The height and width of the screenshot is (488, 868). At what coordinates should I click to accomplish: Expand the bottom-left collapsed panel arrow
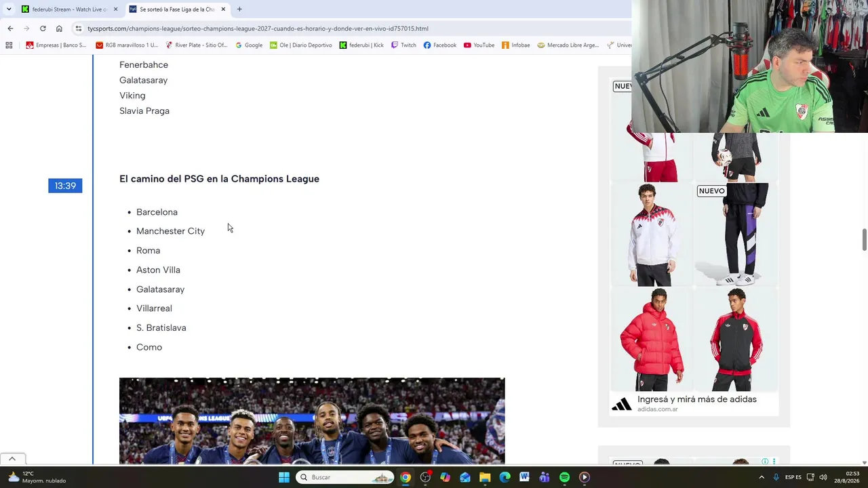click(x=12, y=459)
